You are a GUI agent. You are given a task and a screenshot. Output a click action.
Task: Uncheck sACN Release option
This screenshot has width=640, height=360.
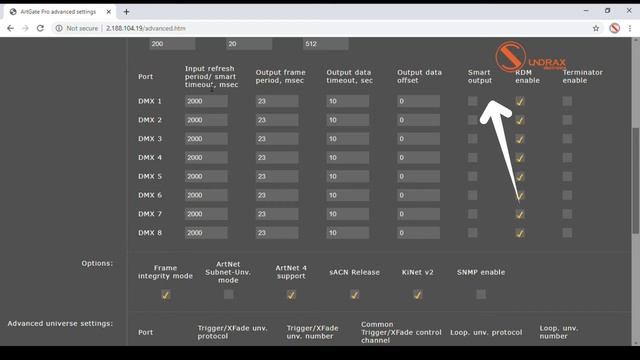[354, 294]
